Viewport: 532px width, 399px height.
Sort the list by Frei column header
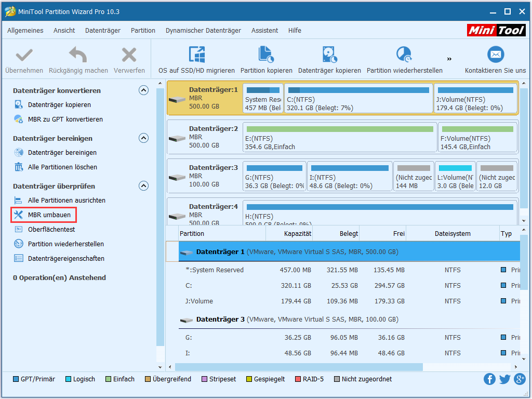383,234
